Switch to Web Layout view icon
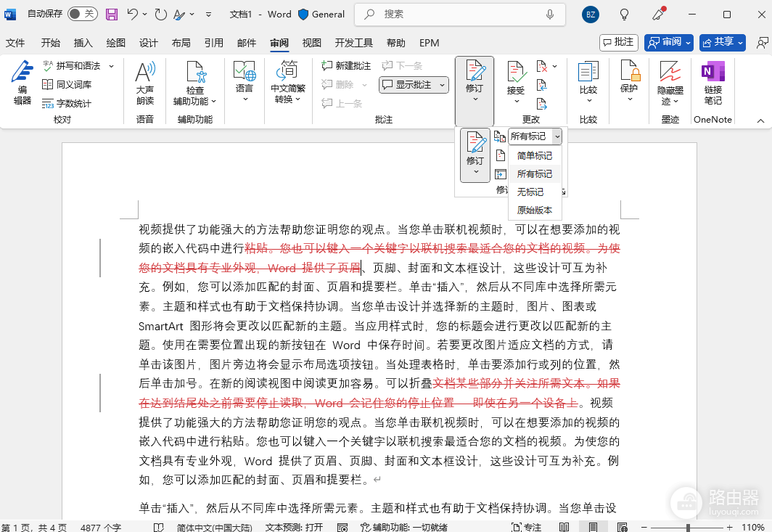Screen dimensions: 772x532 (622, 527)
